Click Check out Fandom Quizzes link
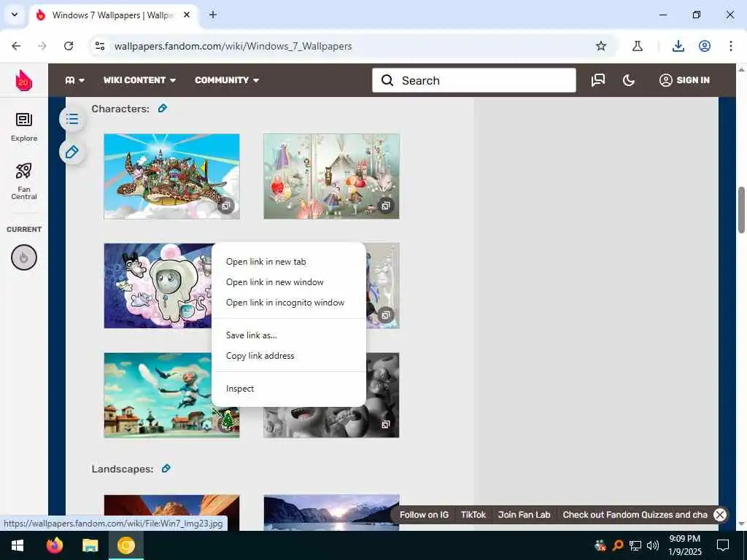The width and height of the screenshot is (747, 560). click(x=635, y=515)
